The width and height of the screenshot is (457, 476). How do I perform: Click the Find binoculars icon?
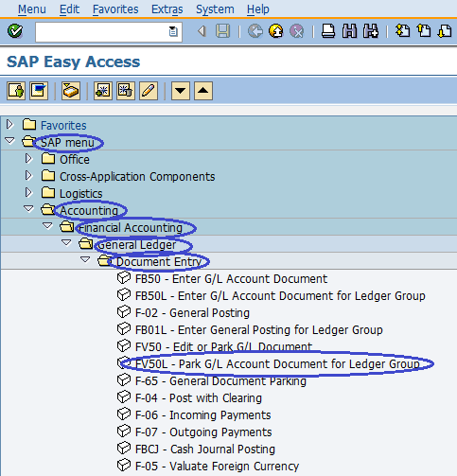point(349,31)
